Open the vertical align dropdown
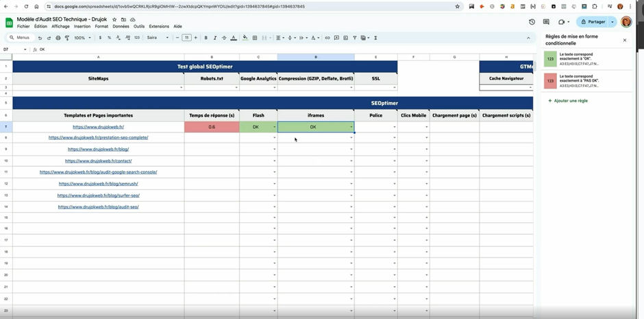This screenshot has width=644, height=319. (x=291, y=38)
